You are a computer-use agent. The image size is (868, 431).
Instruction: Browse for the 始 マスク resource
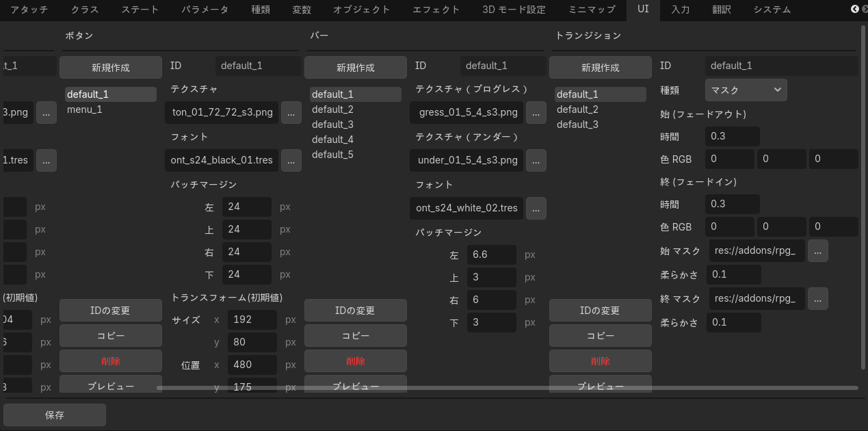(818, 250)
